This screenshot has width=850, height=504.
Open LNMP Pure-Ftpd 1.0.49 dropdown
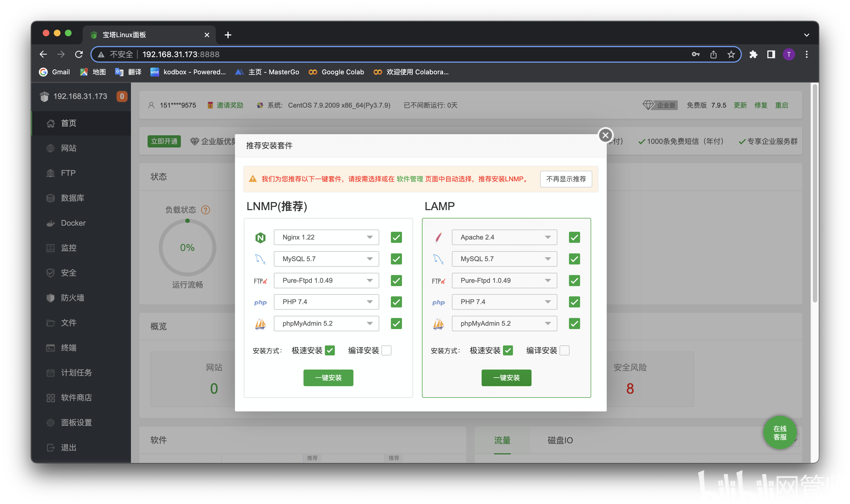pyautogui.click(x=326, y=281)
